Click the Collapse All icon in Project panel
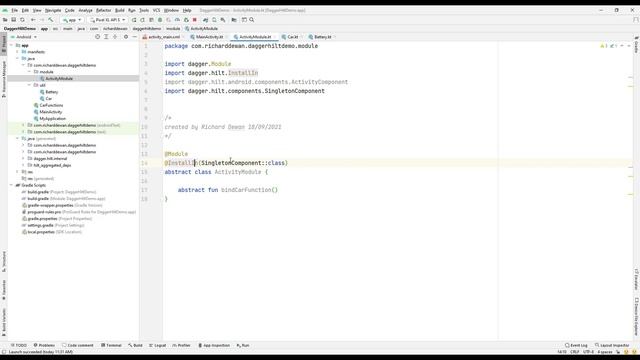 (115, 37)
